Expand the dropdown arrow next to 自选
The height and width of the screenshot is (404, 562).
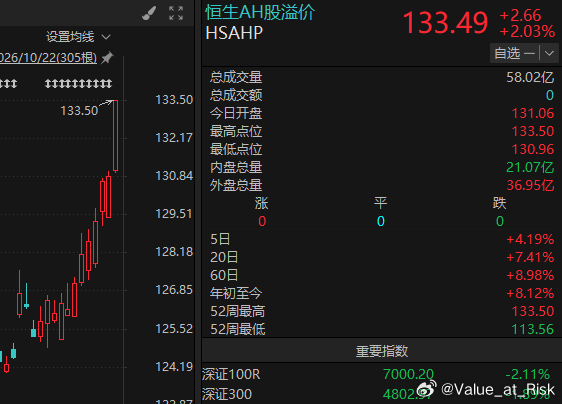pyautogui.click(x=549, y=54)
